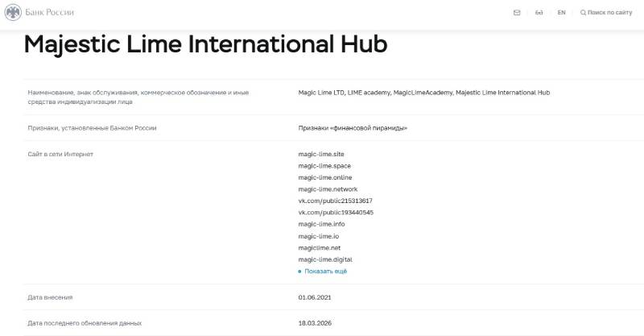
Task: Click the 'Признаки, установленные Банком России' label
Action: 92,128
